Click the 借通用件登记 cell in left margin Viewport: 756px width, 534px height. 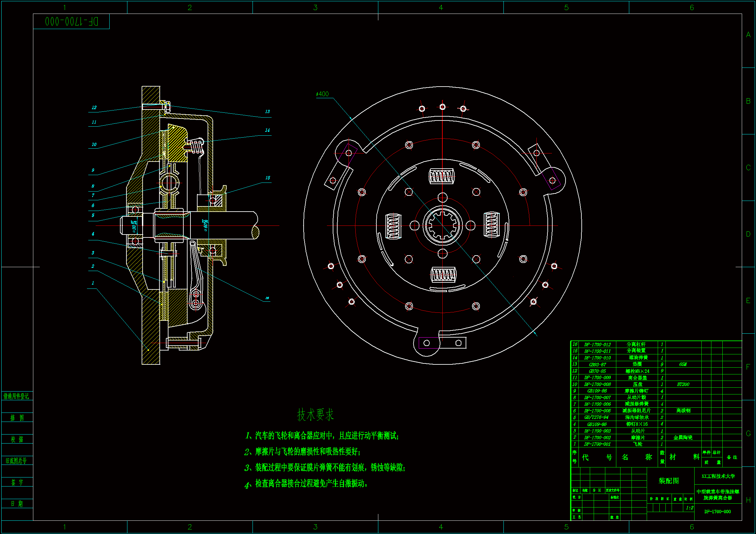click(x=16, y=396)
